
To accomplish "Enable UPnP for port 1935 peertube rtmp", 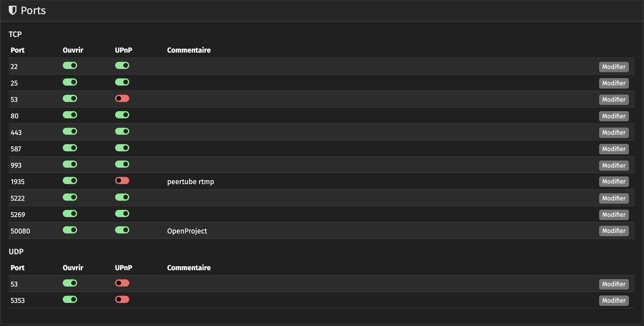I will point(122,181).
